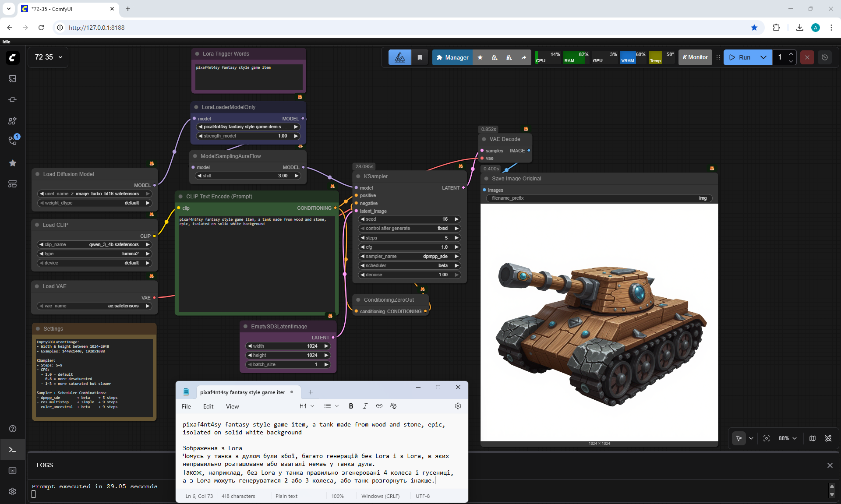Open the H1 heading dropdown in Notepad
The width and height of the screenshot is (841, 504).
tap(307, 406)
